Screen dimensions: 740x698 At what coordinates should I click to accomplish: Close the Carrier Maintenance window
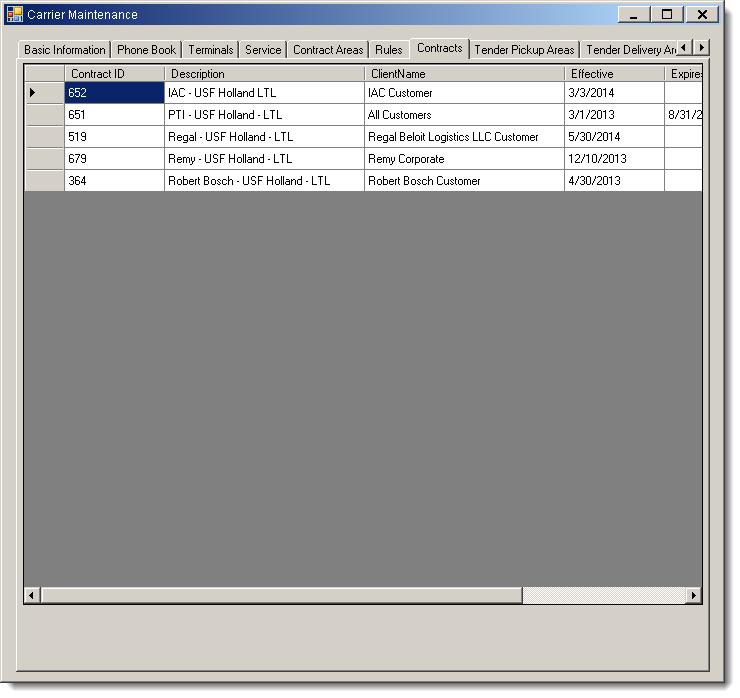pos(702,15)
